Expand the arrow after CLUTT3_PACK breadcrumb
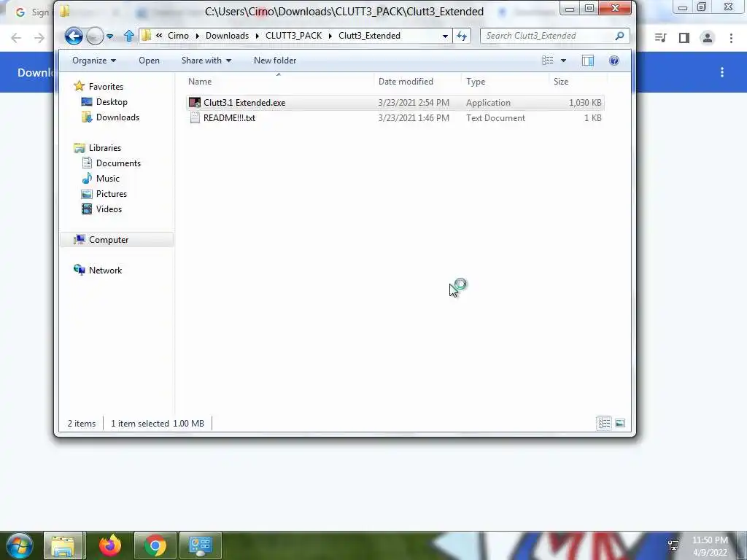The height and width of the screenshot is (560, 747). [330, 36]
